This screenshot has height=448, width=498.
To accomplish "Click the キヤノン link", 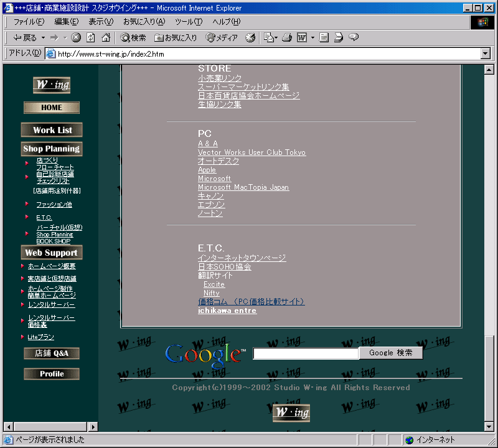I will [211, 196].
